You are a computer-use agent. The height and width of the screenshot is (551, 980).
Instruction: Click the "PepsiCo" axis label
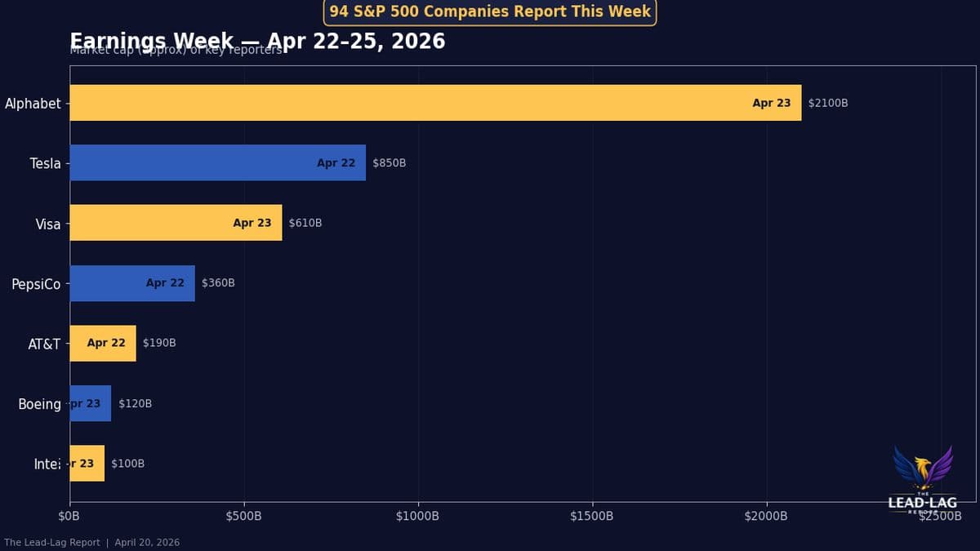(36, 284)
